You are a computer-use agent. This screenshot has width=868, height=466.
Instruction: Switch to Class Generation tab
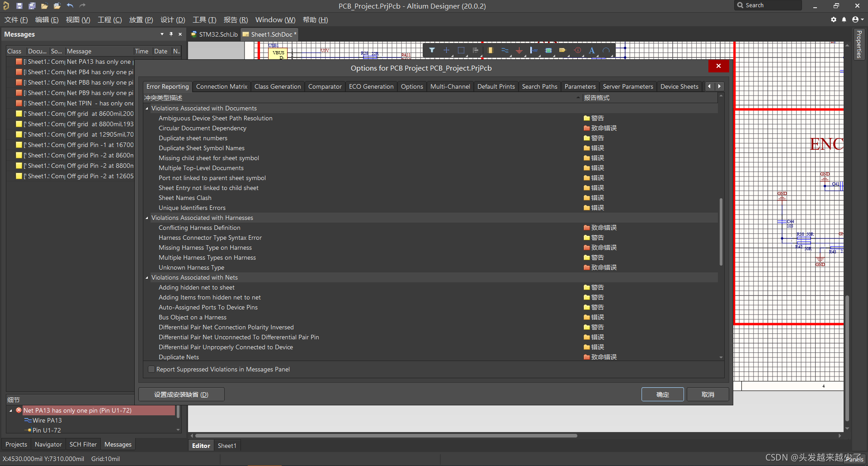coord(278,86)
